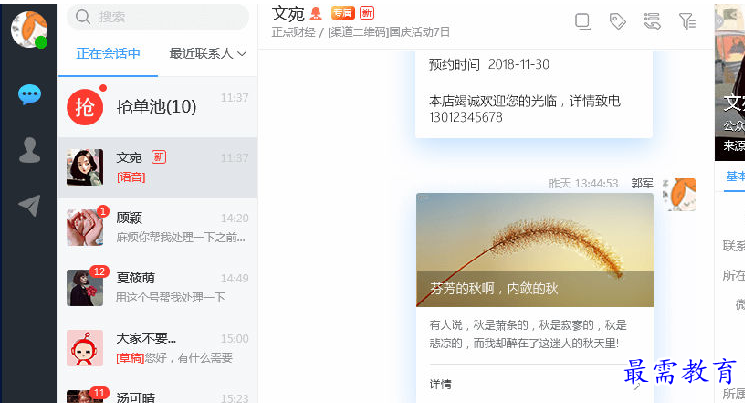Click the red cartoon avatar of 大家不要...

click(x=85, y=348)
